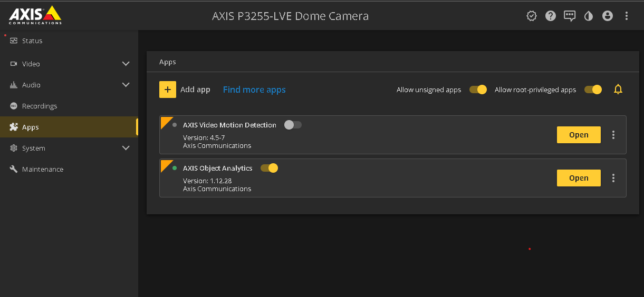Viewport: 644px width, 297px height.
Task: Click the AXIS Communications logo
Action: 35,15
